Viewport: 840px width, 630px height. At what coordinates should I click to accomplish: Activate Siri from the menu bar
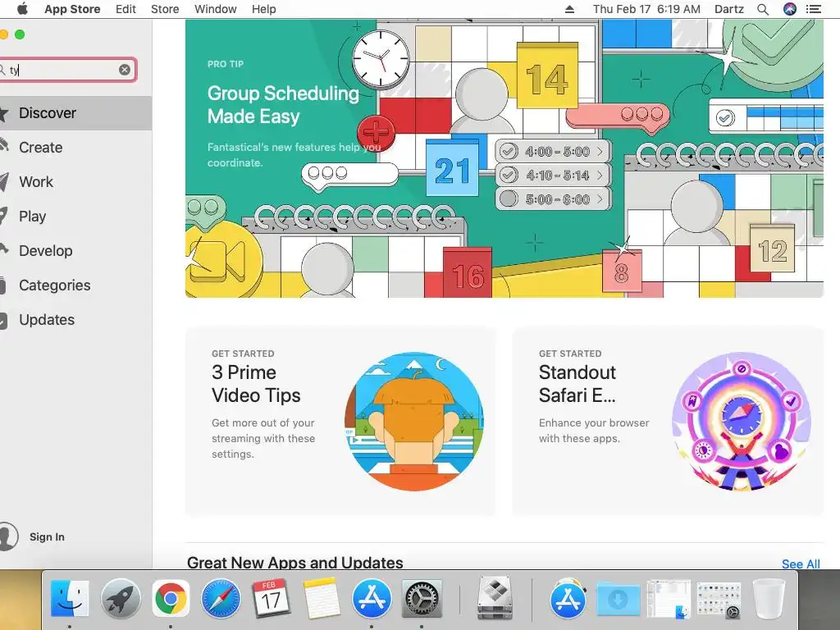click(790, 9)
